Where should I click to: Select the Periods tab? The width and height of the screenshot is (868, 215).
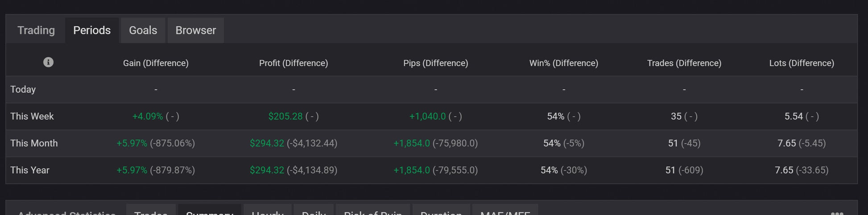pyautogui.click(x=92, y=30)
